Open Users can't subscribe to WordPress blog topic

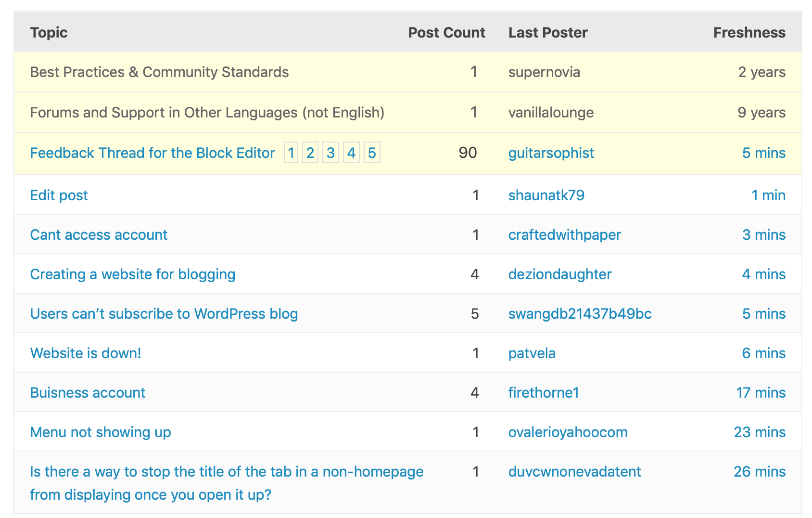pos(164,313)
